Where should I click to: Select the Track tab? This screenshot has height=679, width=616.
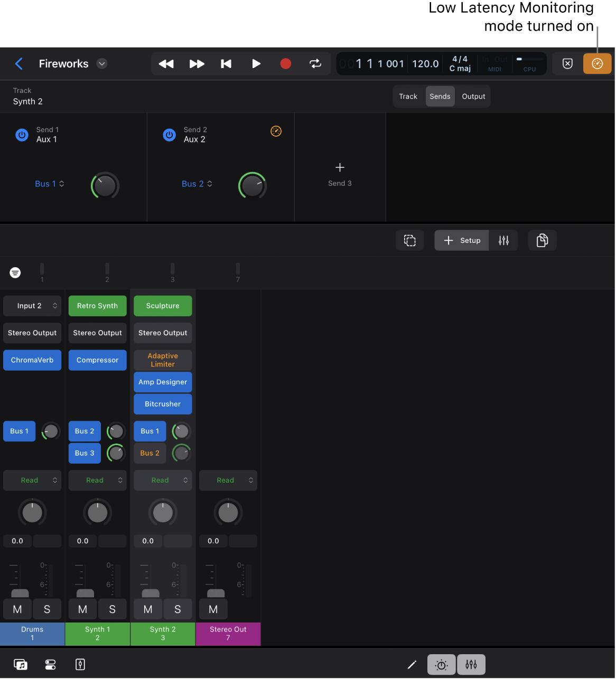point(408,96)
